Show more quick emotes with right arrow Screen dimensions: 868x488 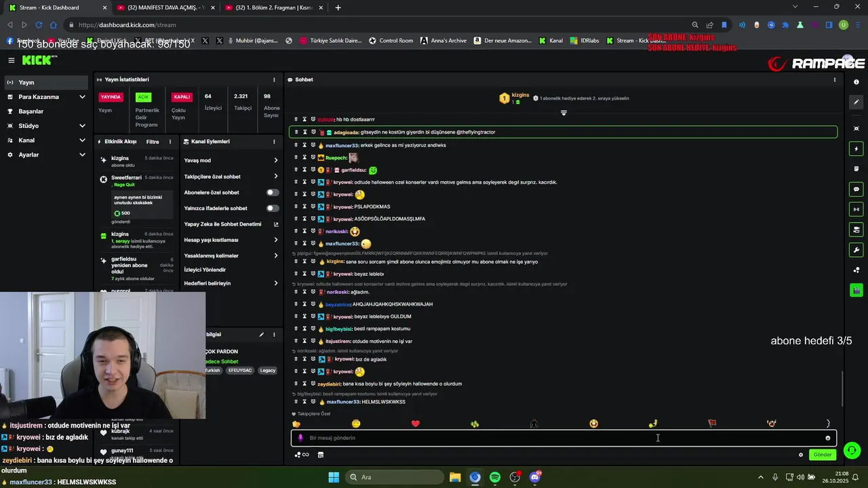827,424
